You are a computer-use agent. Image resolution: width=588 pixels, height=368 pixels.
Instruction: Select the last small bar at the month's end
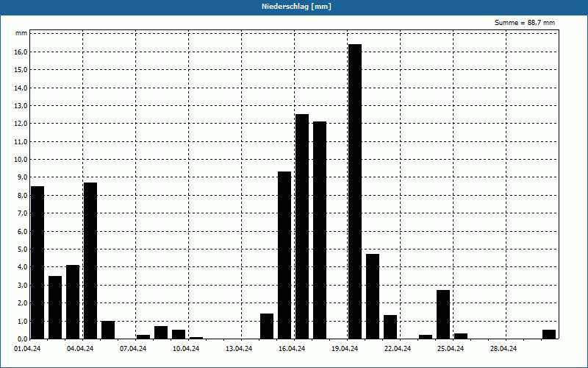549,334
